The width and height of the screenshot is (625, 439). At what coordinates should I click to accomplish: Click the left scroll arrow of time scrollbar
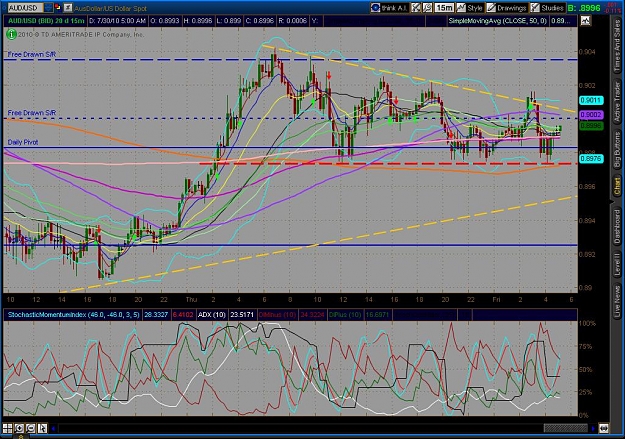(53, 429)
